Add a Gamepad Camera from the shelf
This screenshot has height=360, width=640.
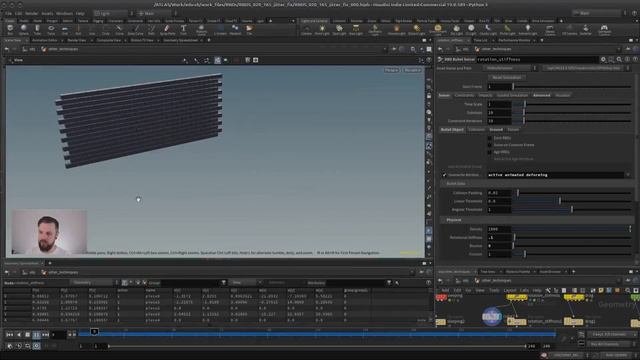604,29
